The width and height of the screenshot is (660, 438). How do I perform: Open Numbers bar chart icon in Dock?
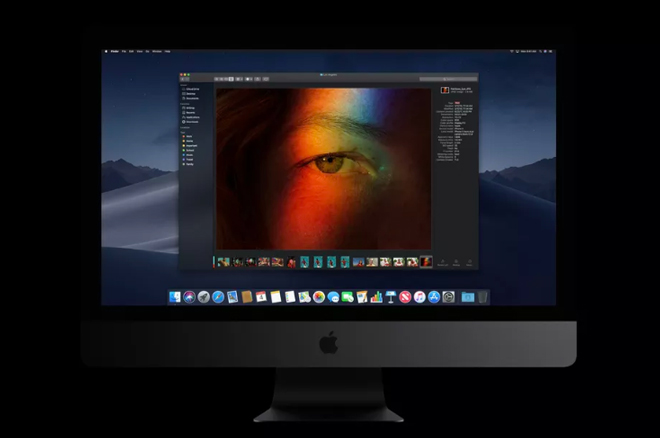[x=376, y=297]
